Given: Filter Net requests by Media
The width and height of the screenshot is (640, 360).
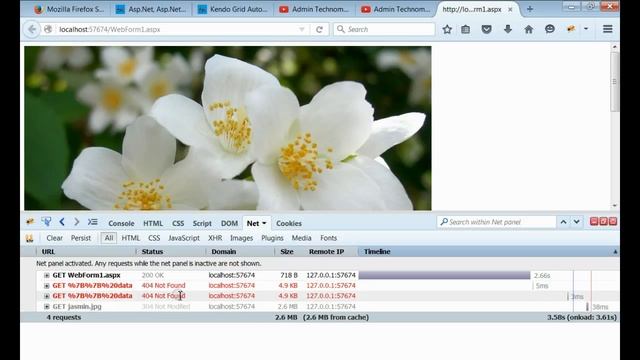Looking at the screenshot, I should coord(301,238).
